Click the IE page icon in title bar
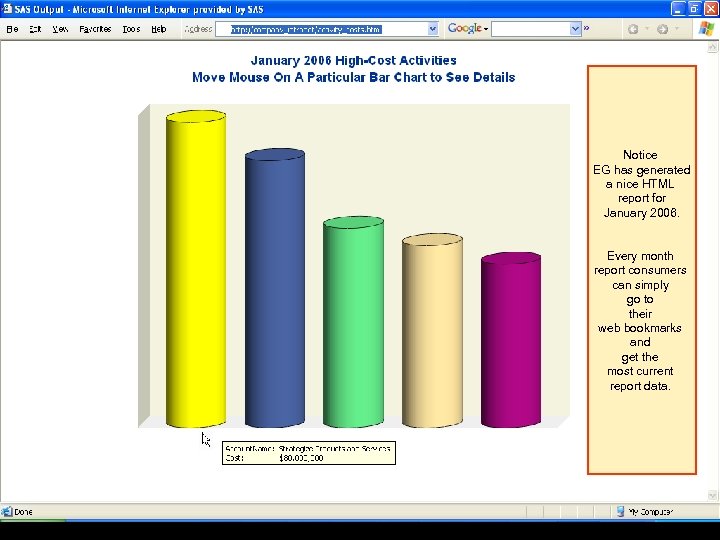 [x=6, y=9]
